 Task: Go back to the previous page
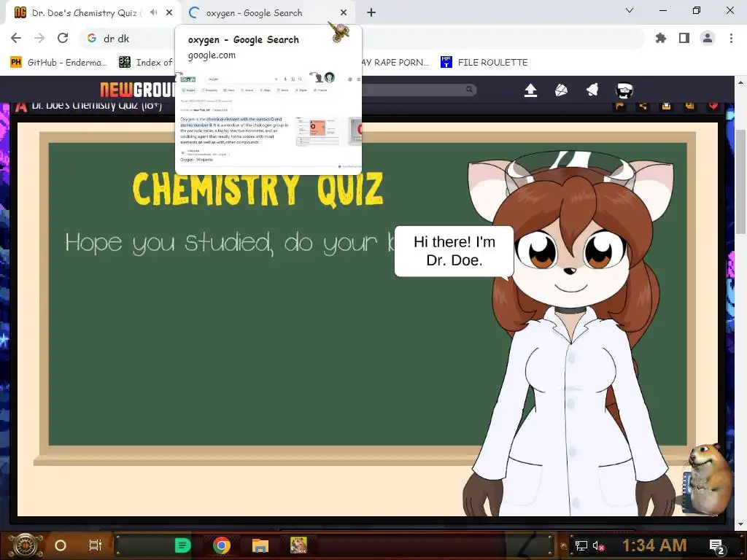(x=16, y=38)
